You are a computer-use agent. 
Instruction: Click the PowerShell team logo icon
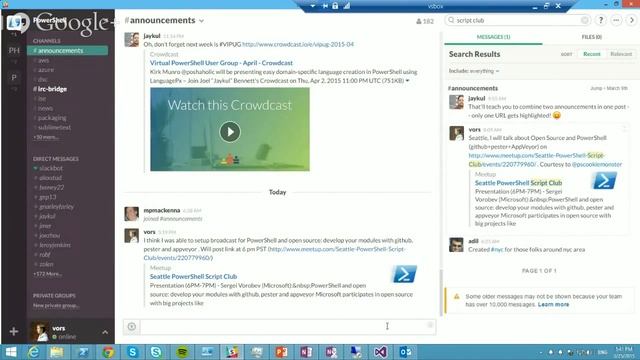(16, 22)
